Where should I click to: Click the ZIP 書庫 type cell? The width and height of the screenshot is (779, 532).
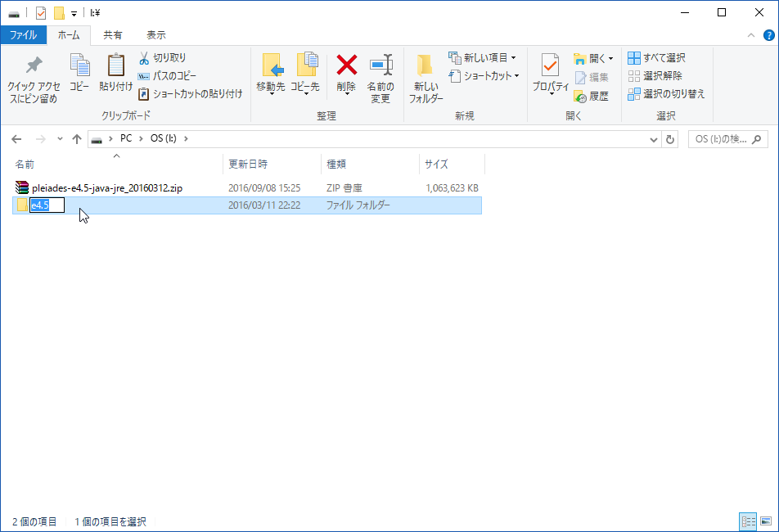pos(344,188)
